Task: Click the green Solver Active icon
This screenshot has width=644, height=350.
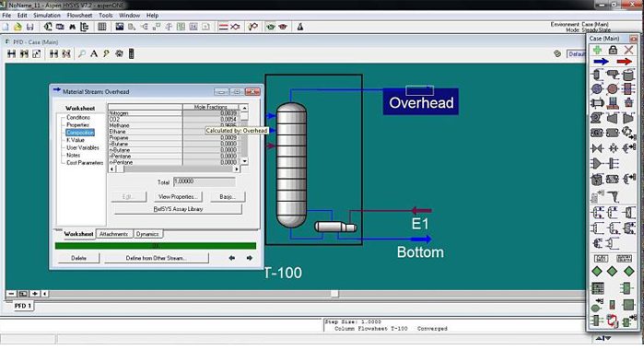Action: pyautogui.click(x=271, y=27)
